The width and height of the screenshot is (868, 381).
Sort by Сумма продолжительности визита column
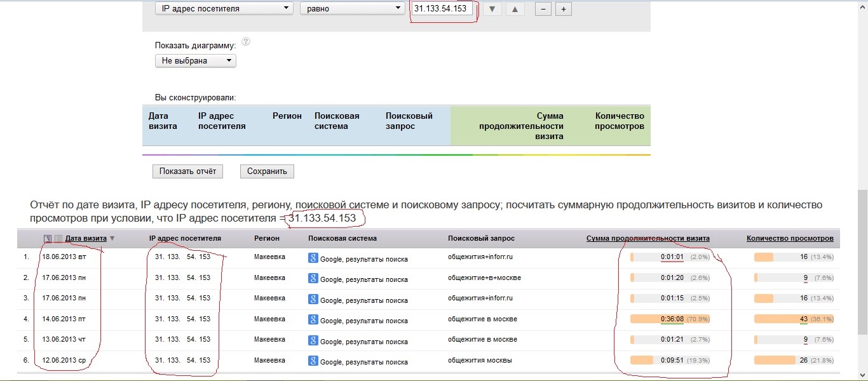click(x=648, y=239)
